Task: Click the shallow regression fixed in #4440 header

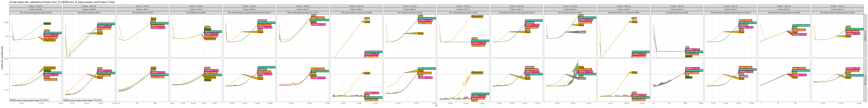Action: pos(463,13)
